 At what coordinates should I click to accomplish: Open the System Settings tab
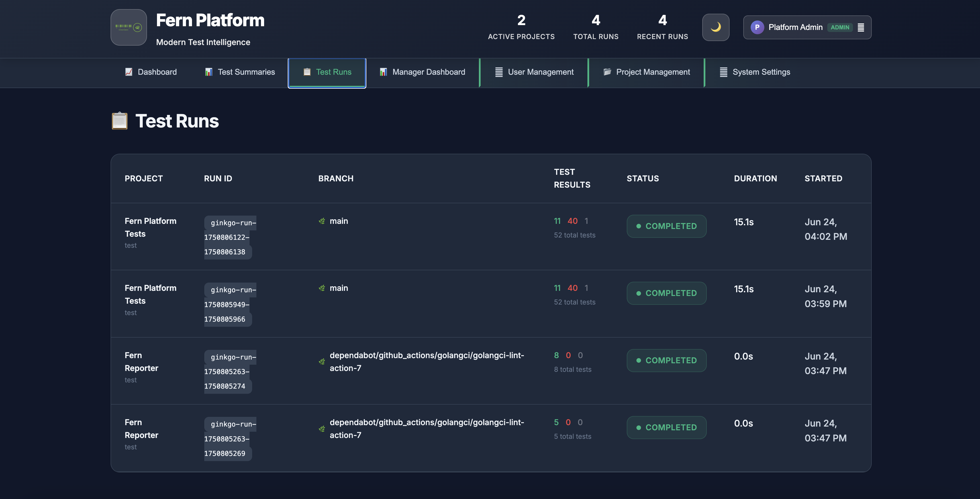pos(755,72)
